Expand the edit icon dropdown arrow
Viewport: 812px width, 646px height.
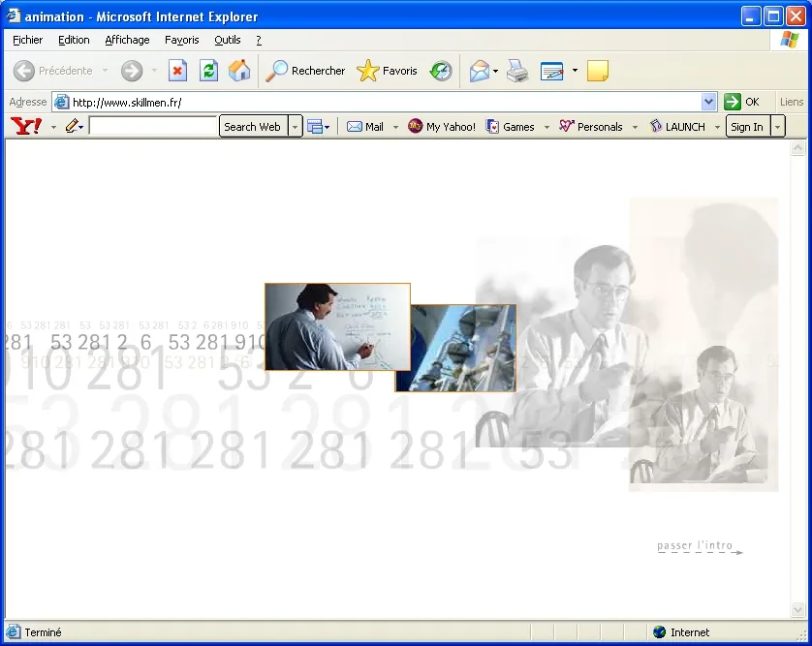tap(575, 71)
